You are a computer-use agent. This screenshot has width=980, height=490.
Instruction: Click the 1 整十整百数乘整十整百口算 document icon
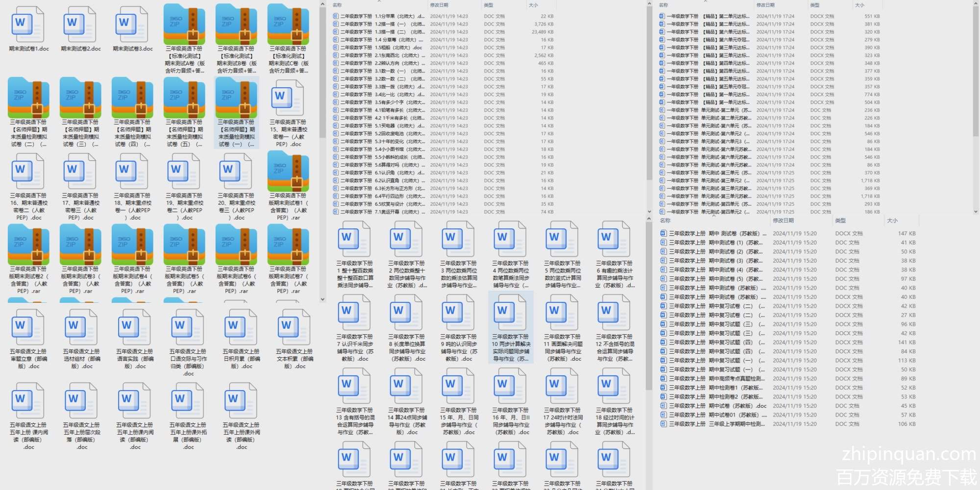click(x=354, y=239)
